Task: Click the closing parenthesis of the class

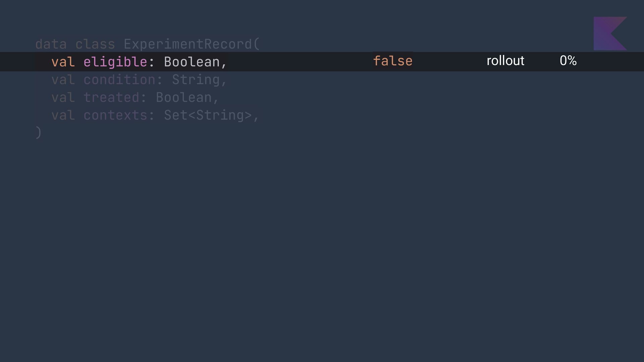Action: click(39, 133)
